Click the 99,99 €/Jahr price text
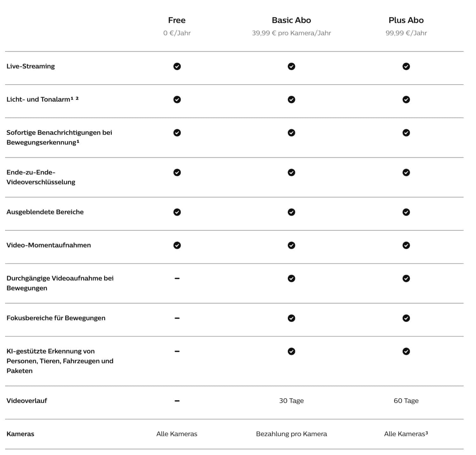The width and height of the screenshot is (476, 455). (x=406, y=33)
